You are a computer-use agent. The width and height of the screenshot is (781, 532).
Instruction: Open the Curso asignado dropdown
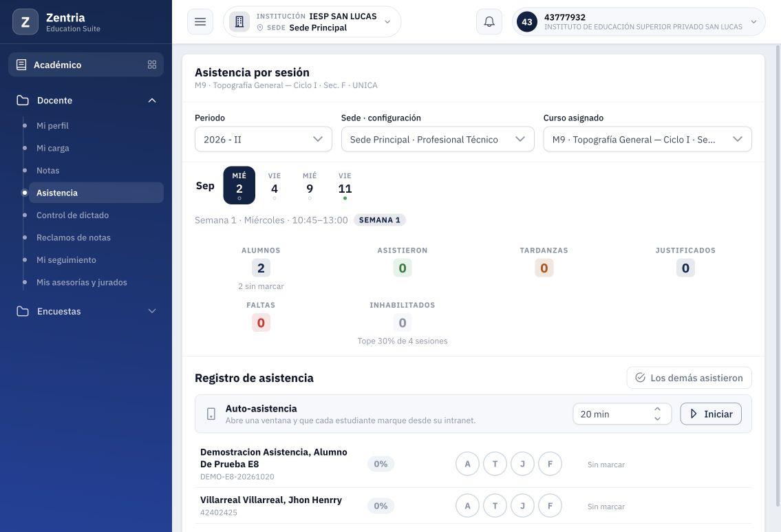tap(648, 140)
